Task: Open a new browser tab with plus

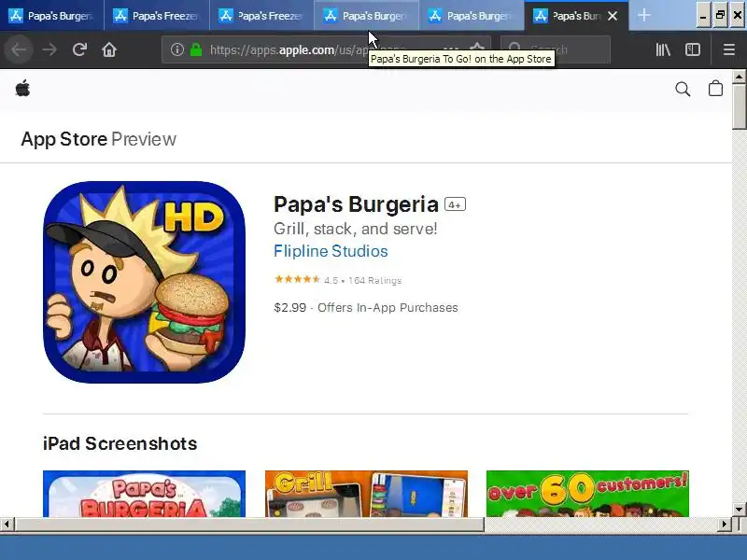Action: [x=644, y=15]
